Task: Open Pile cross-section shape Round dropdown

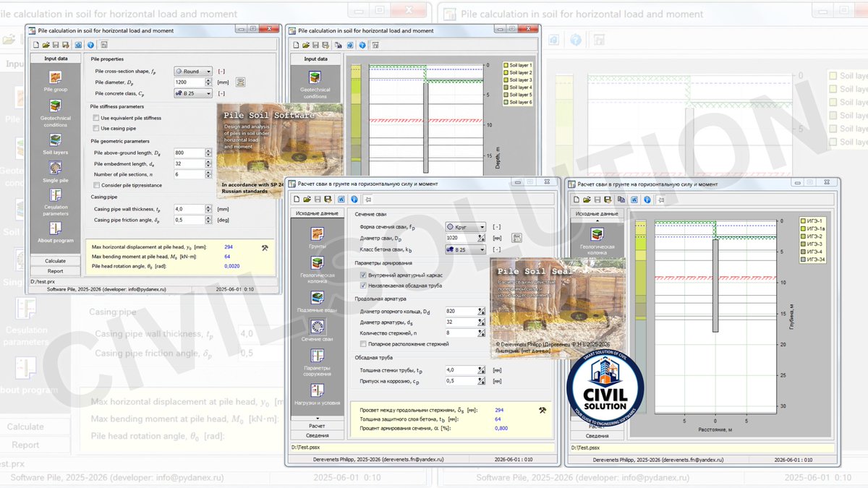Action: point(193,72)
